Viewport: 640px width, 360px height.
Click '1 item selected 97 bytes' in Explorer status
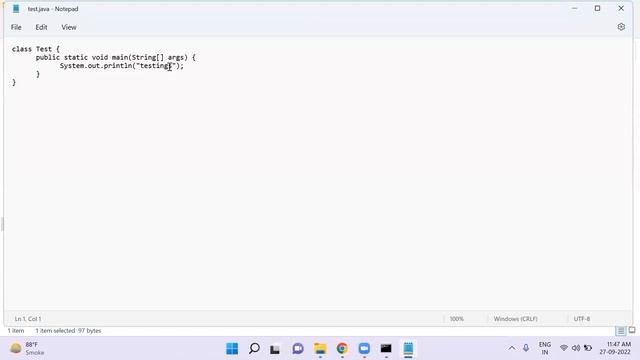68,331
